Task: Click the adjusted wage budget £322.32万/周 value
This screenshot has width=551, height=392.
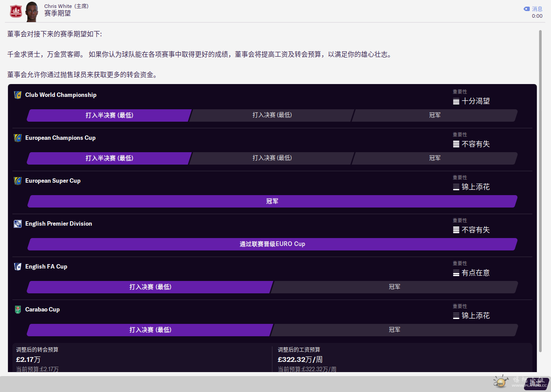Action: tap(300, 359)
